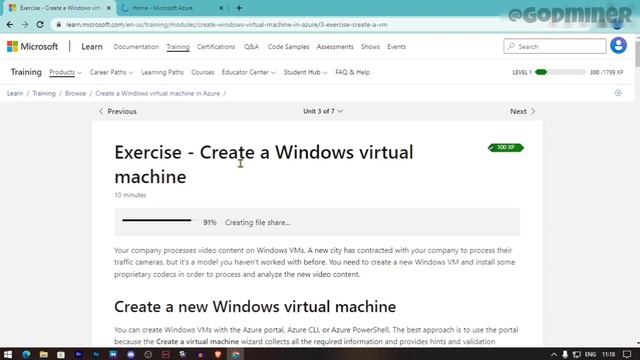Go to the Training breadcrumb
This screenshot has width=640, height=360.
44,93
